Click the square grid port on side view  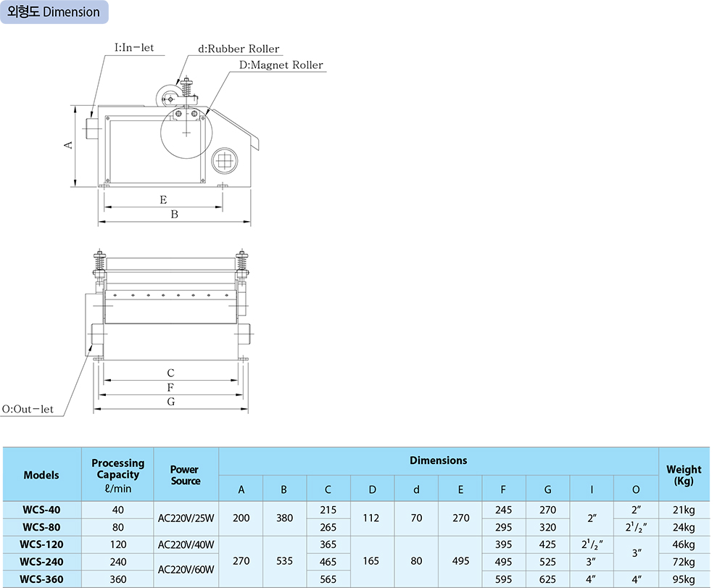[x=223, y=160]
